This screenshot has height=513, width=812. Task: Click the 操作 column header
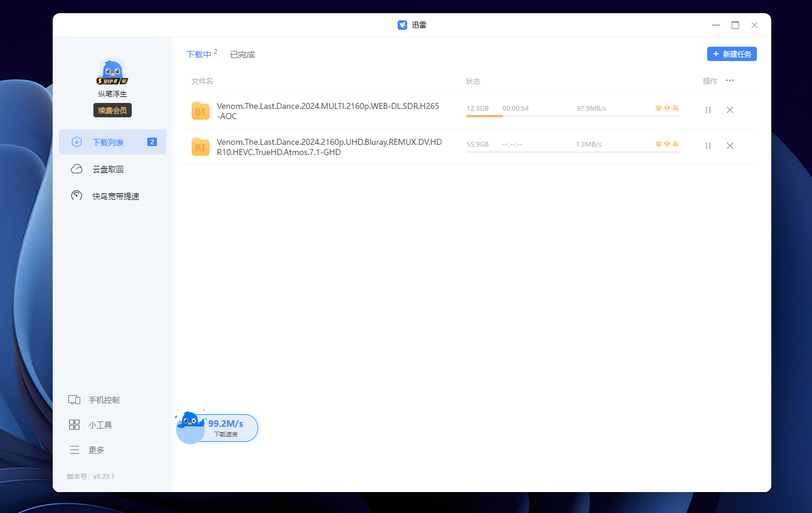click(x=710, y=81)
